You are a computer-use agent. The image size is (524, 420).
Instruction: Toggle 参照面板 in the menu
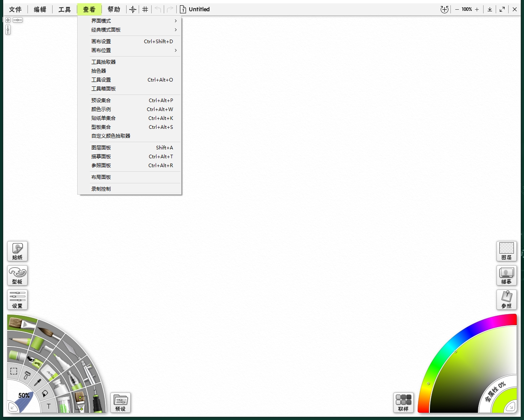click(130, 166)
